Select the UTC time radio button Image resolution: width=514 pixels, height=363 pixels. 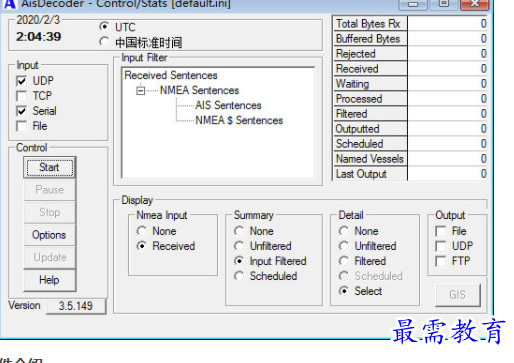pos(104,27)
